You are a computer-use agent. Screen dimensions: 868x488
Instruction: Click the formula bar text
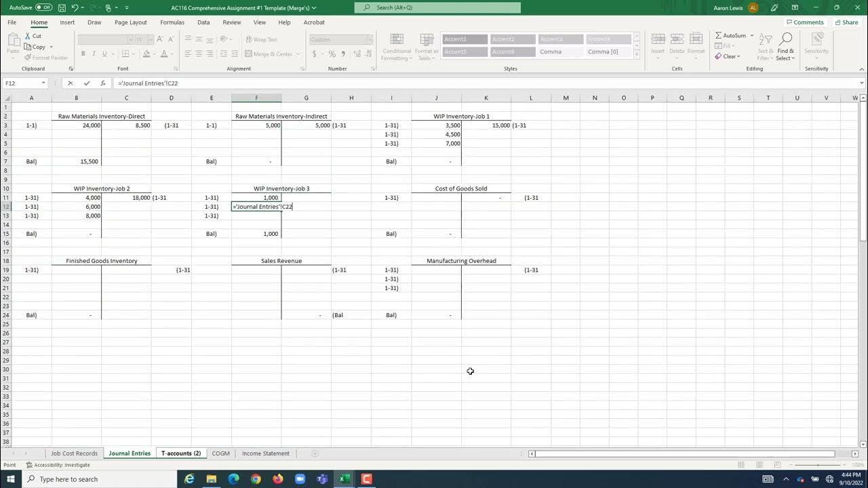[x=149, y=83]
